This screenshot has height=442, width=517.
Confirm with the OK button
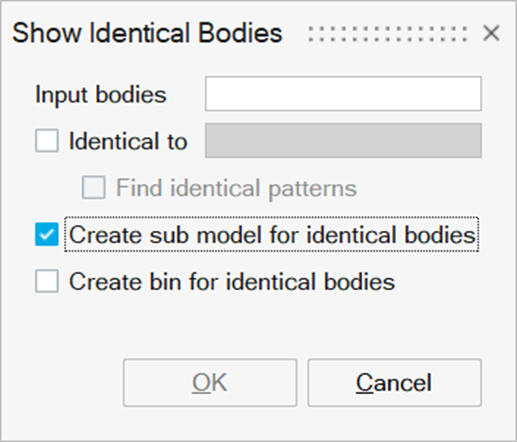click(210, 383)
